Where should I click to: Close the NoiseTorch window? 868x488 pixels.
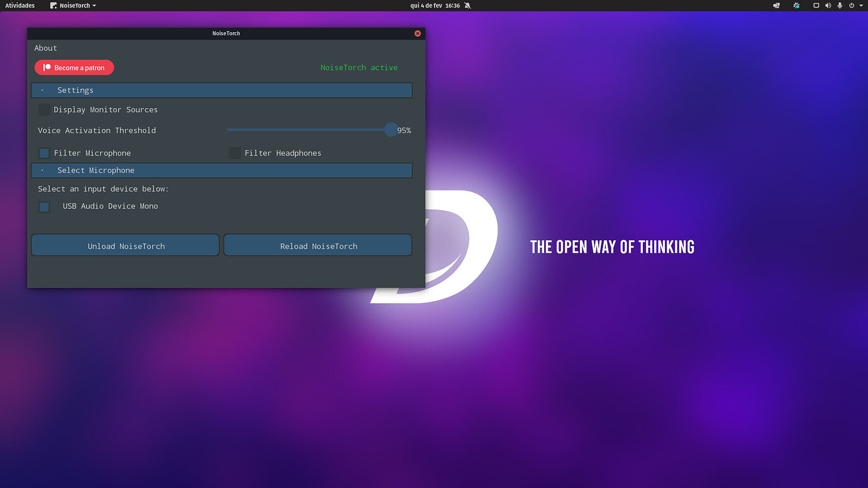(x=418, y=33)
